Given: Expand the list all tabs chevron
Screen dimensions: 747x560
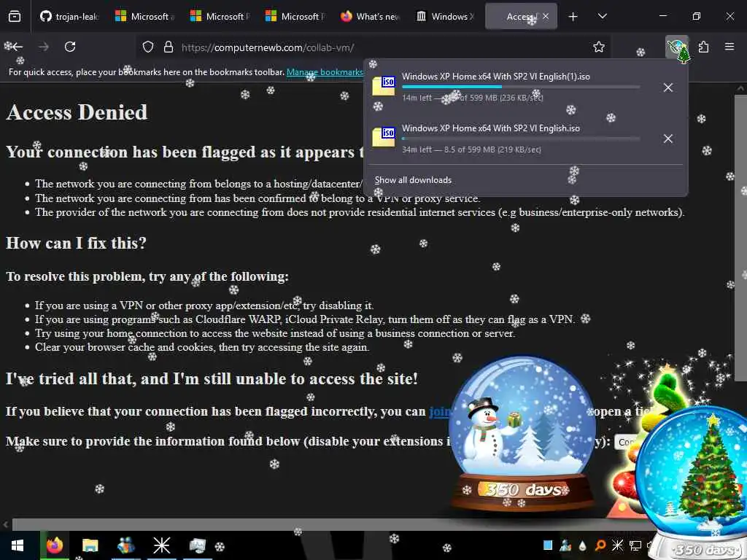Looking at the screenshot, I should (602, 16).
